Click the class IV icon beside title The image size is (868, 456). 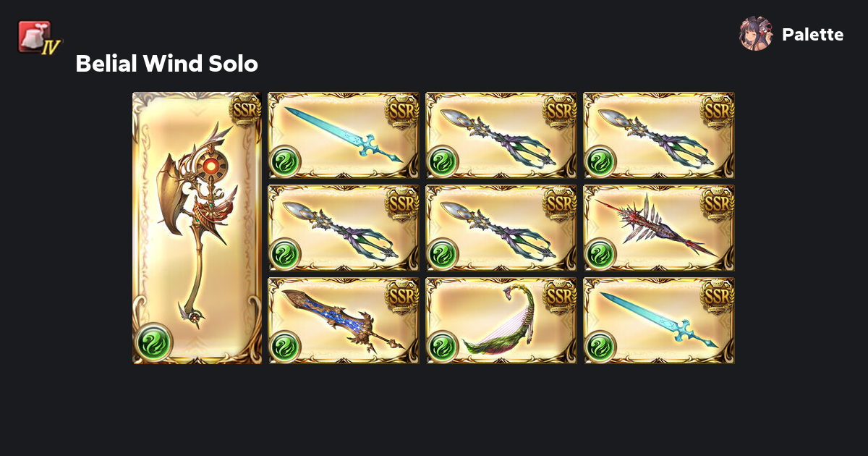point(40,36)
